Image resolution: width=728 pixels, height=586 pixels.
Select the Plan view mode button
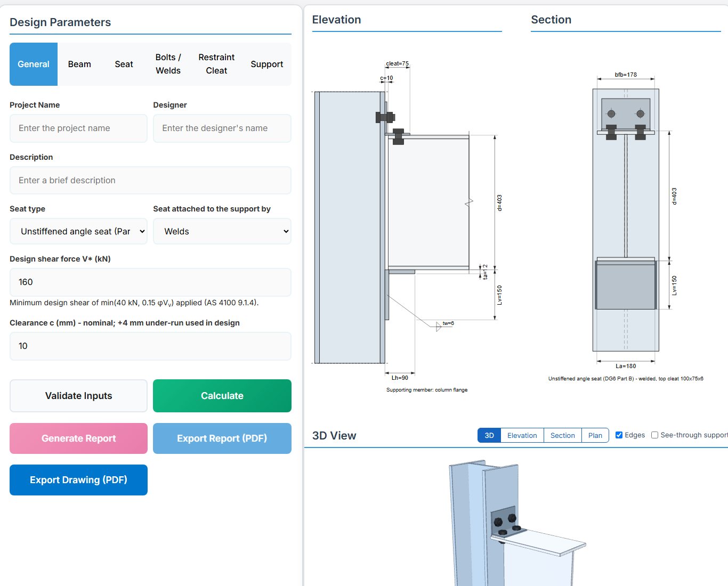(595, 435)
